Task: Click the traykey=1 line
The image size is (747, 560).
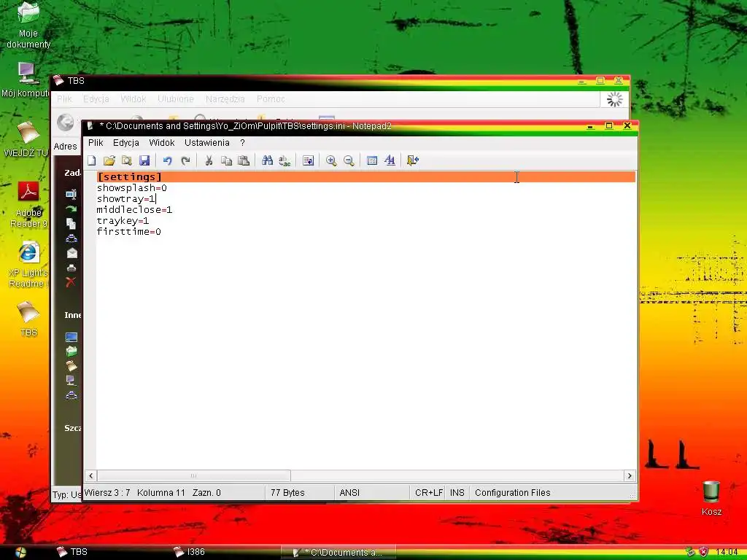Action: coord(123,220)
